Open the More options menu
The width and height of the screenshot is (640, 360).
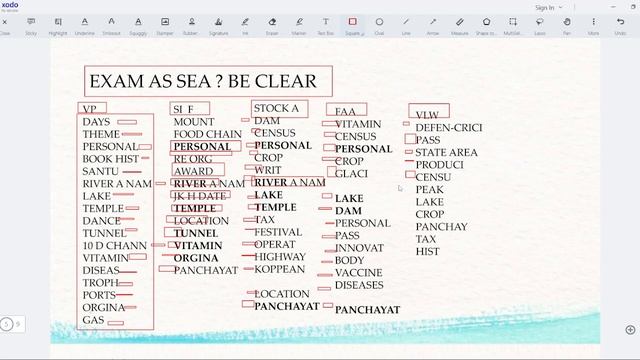pyautogui.click(x=593, y=25)
